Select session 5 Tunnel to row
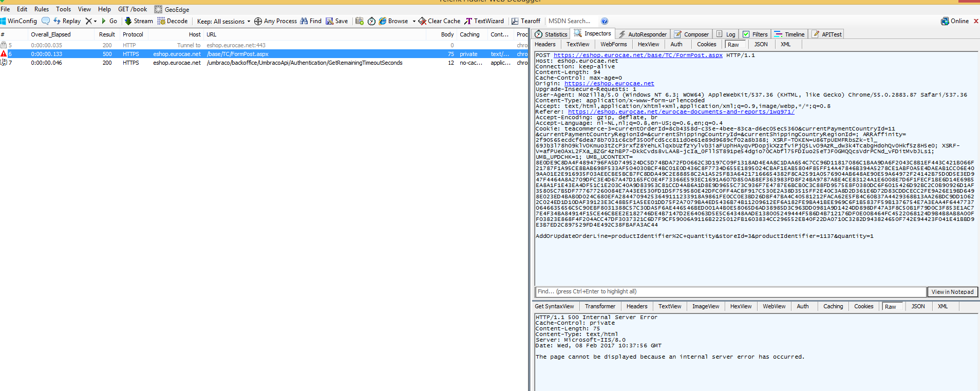The height and width of the screenshot is (391, 980). coord(264,45)
